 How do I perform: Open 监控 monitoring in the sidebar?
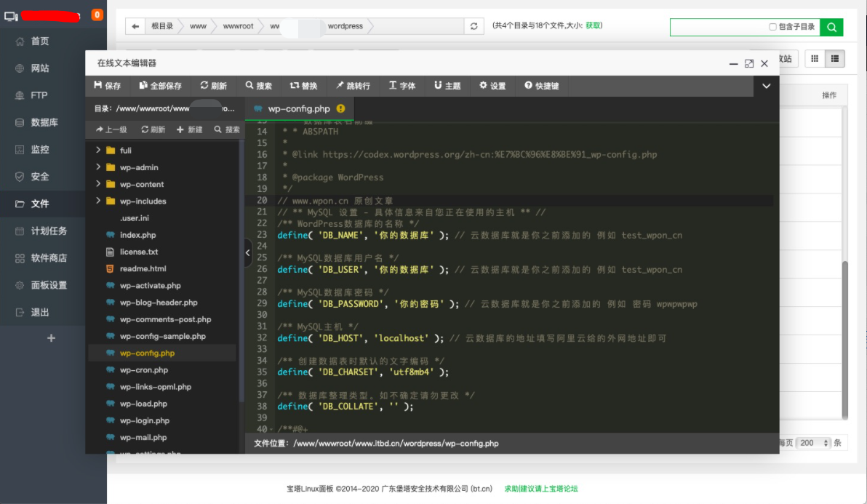pyautogui.click(x=40, y=149)
